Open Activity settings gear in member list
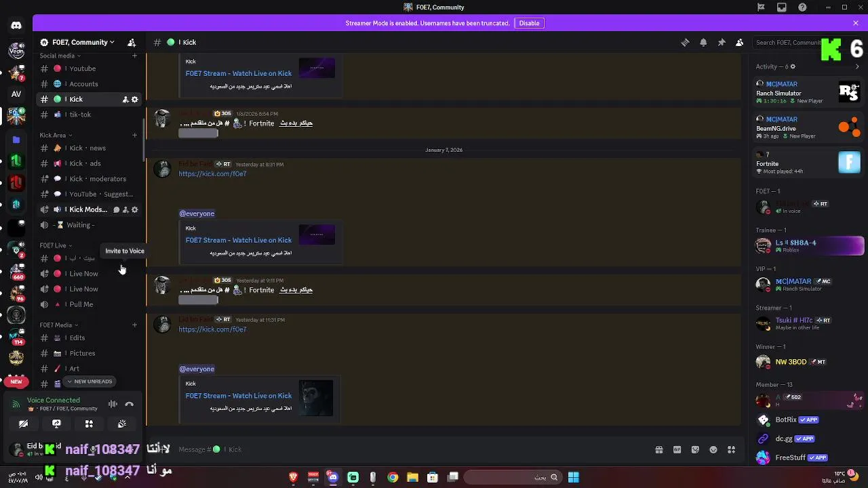This screenshot has height=488, width=868. pyautogui.click(x=793, y=66)
